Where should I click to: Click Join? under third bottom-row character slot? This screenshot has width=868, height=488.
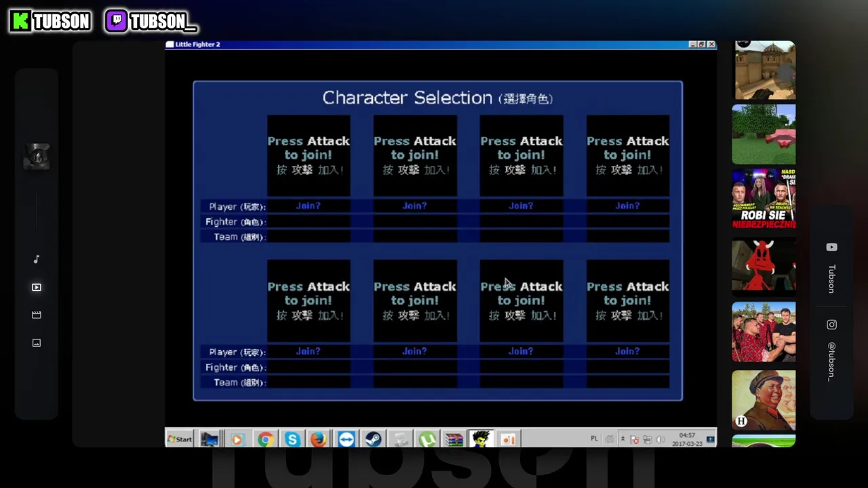(521, 352)
